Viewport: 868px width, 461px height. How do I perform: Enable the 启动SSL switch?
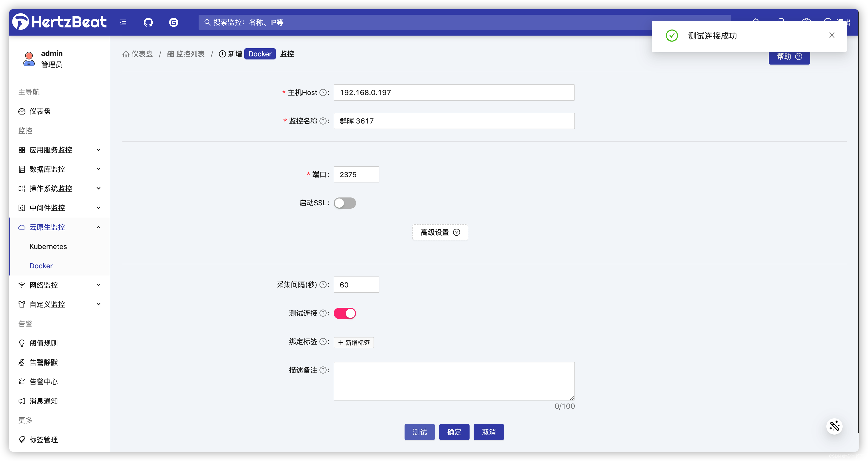pos(344,203)
